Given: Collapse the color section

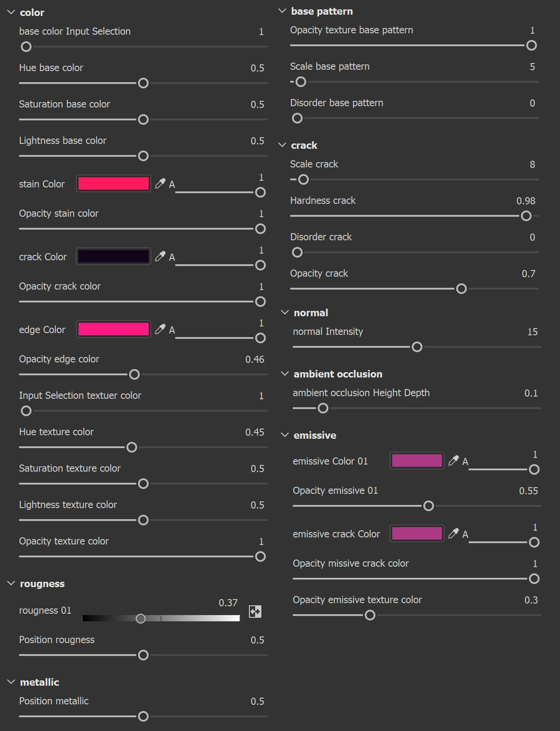Looking at the screenshot, I should [x=11, y=12].
